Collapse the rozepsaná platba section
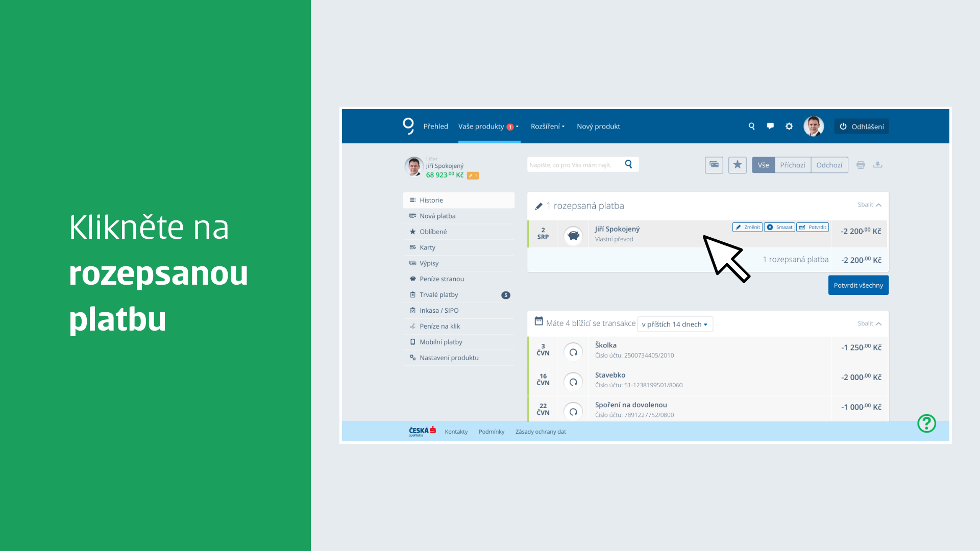 [x=868, y=204]
